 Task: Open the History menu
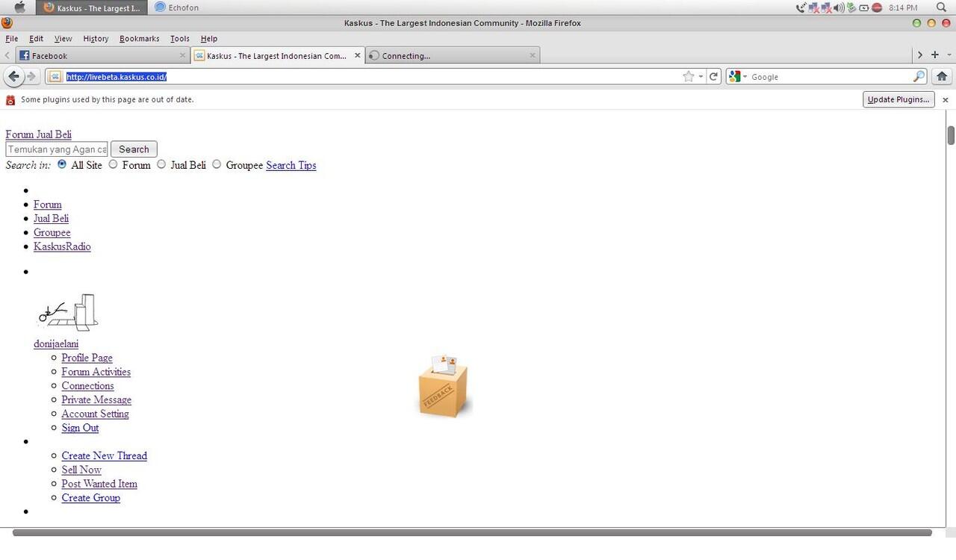[x=96, y=39]
